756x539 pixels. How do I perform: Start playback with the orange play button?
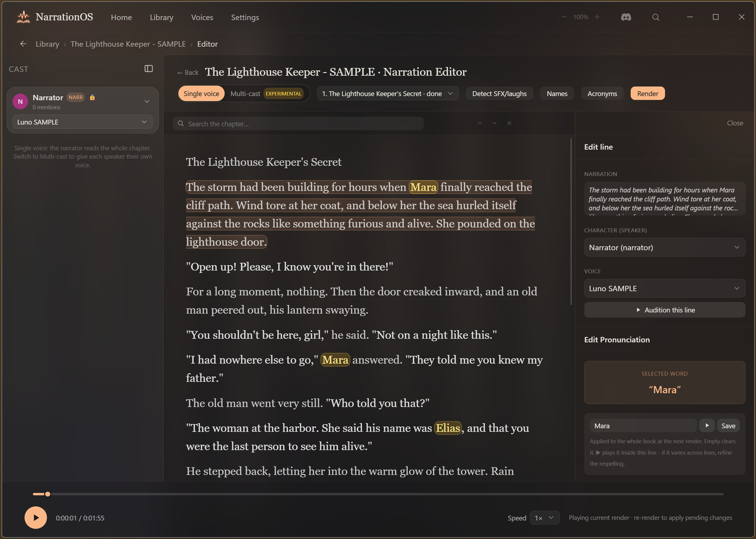pyautogui.click(x=36, y=518)
